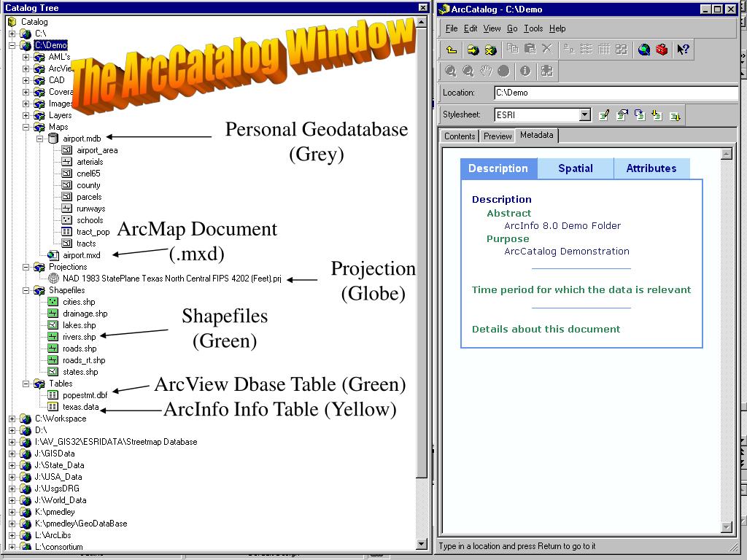Click the Full Extent globe icon
Viewport: 747px width, 560px height.
503,71
